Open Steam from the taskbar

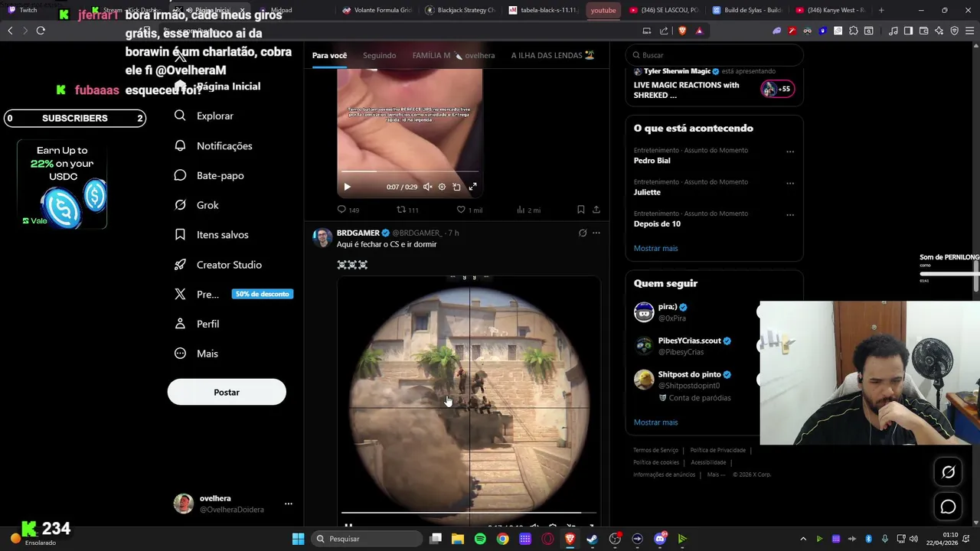click(x=592, y=539)
